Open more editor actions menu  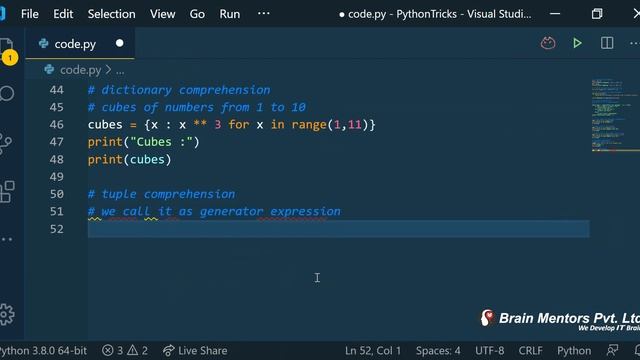[x=634, y=43]
